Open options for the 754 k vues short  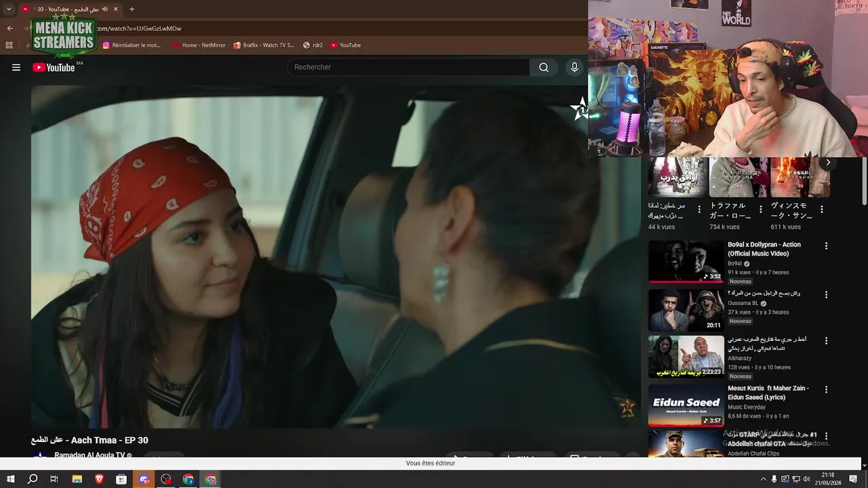[760, 209]
